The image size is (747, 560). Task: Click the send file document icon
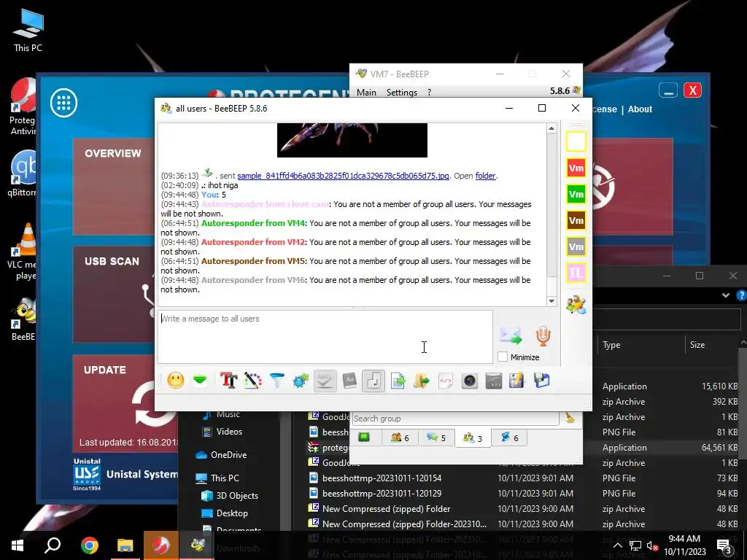[x=398, y=381]
